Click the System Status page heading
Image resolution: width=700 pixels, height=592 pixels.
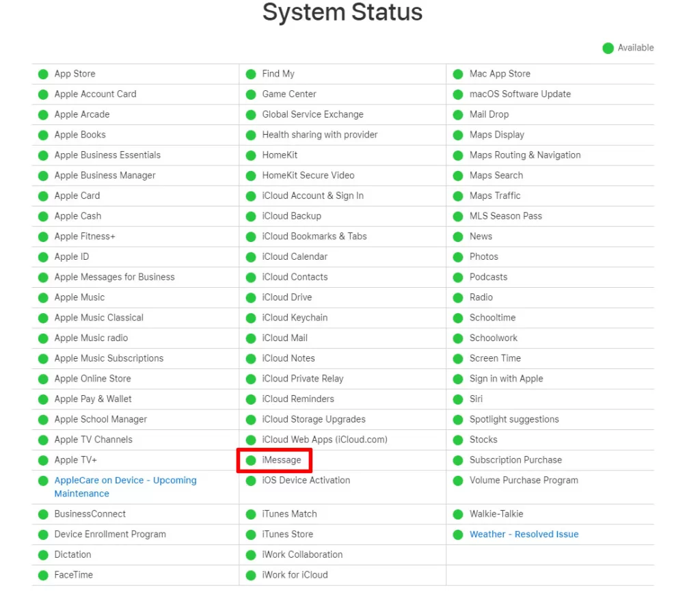[342, 12]
